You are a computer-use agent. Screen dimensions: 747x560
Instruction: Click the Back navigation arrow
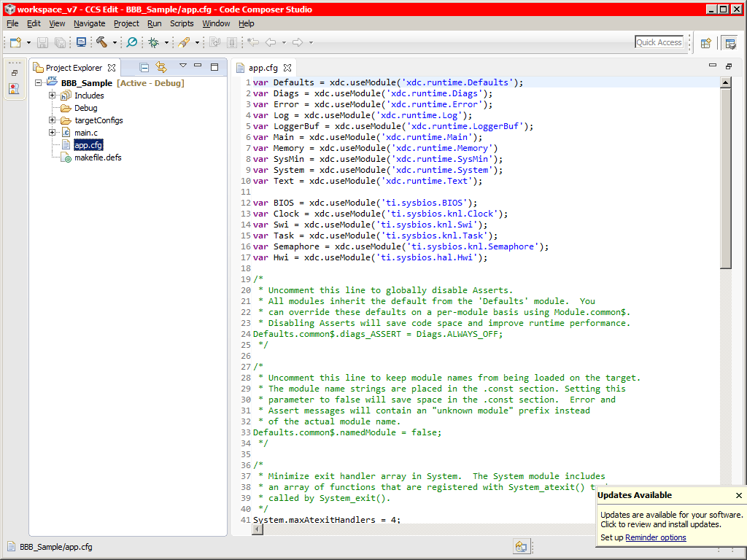click(x=271, y=42)
